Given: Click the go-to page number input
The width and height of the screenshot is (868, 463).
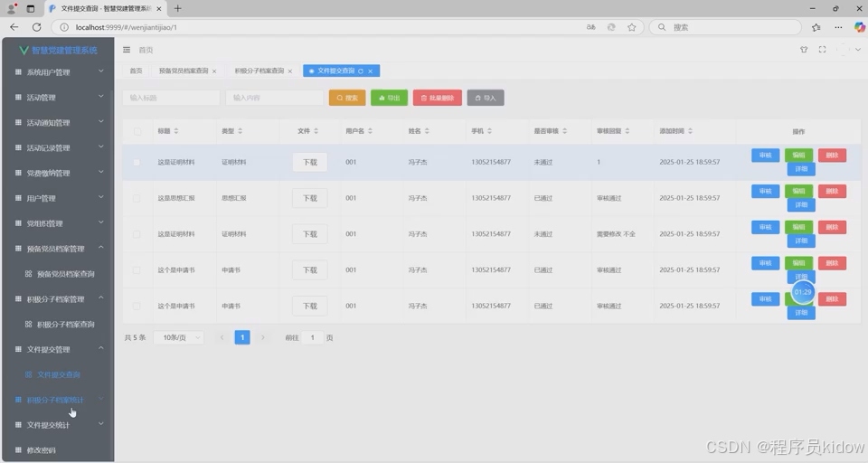Looking at the screenshot, I should pyautogui.click(x=313, y=337).
